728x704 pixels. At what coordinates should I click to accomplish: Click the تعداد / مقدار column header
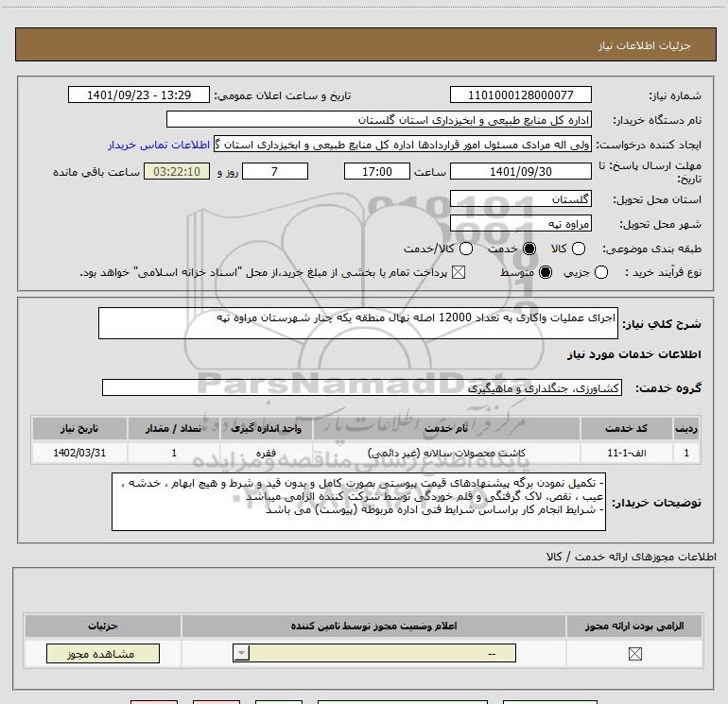[x=174, y=428]
